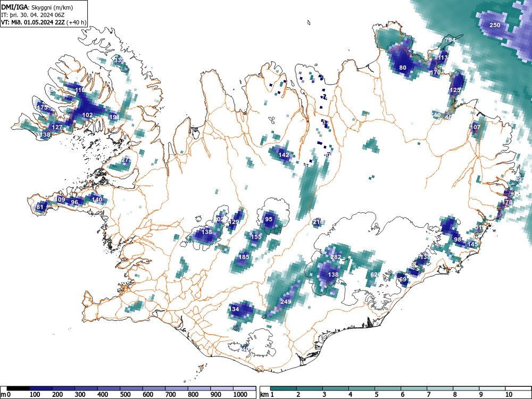Click the '191' visibility label
Image resolution: width=532 pixels, height=399 pixels.
click(114, 118)
